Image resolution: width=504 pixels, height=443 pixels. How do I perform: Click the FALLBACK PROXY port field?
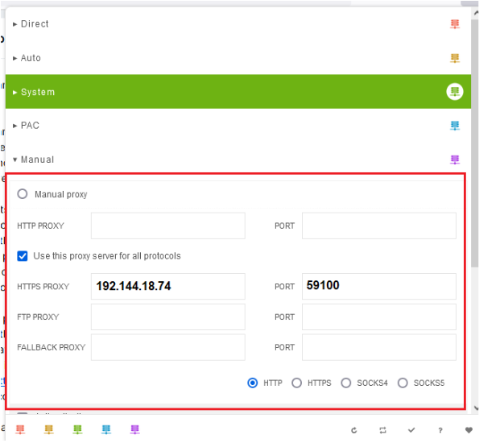(x=379, y=347)
